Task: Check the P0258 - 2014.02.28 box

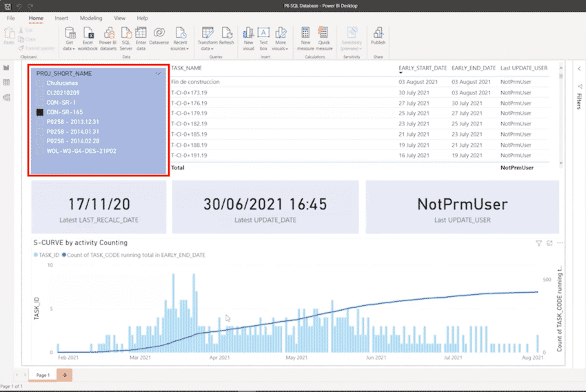Action: pyautogui.click(x=39, y=141)
